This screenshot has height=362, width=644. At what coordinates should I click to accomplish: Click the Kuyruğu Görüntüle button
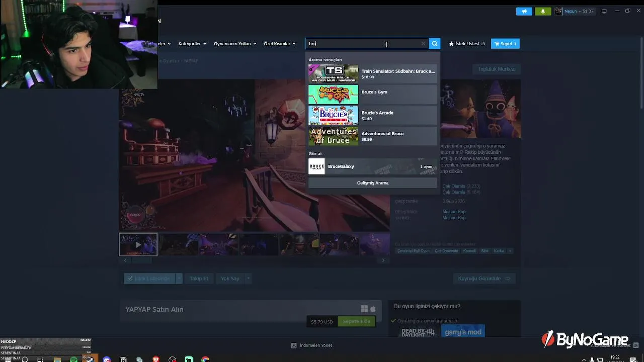click(484, 279)
